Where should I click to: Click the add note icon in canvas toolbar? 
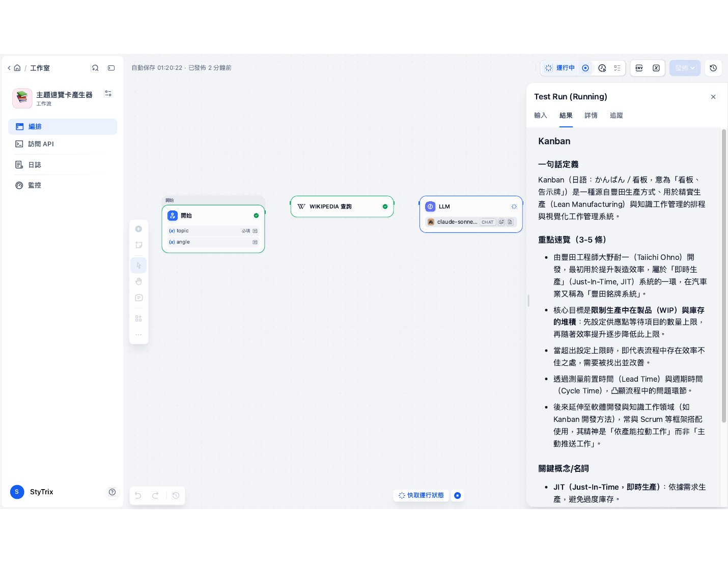coord(138,245)
